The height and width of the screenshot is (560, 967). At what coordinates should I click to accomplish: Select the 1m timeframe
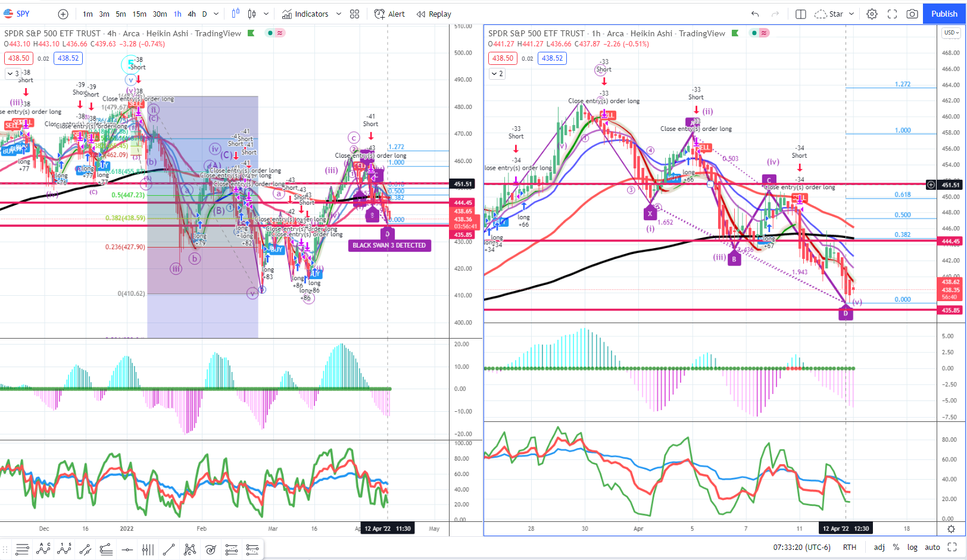[88, 14]
